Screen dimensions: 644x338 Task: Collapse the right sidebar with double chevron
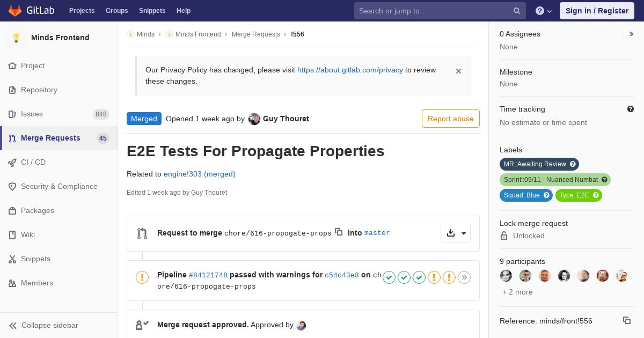(631, 34)
